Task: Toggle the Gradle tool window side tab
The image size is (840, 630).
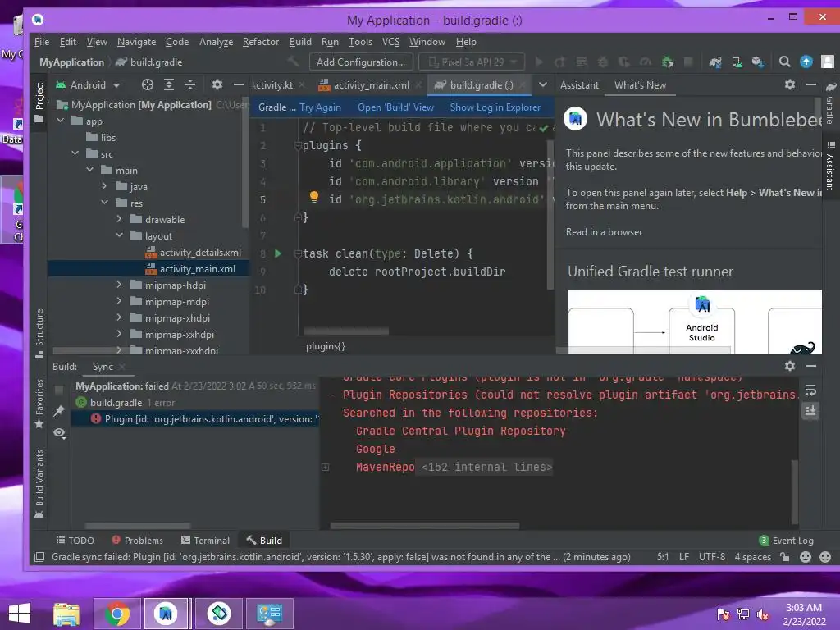Action: 830,103
